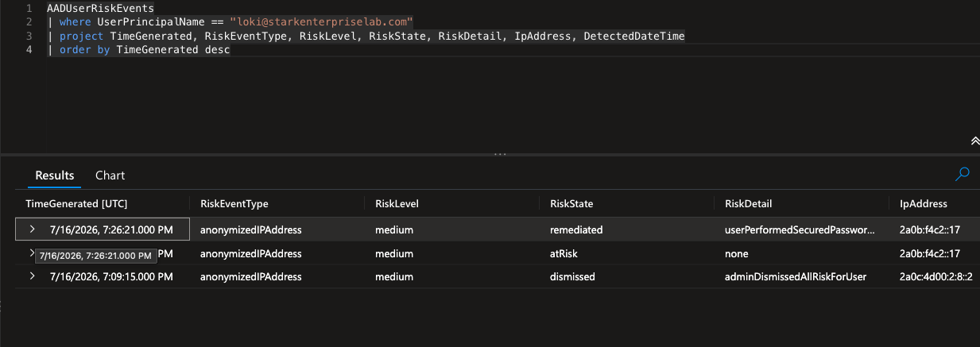Switch to the Chart tab
980x347 pixels.
tap(110, 175)
